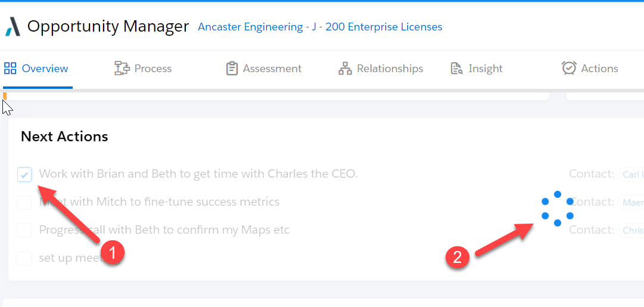Viewport: 644px width, 307px height.
Task: Click the Next Actions heading
Action: click(64, 137)
